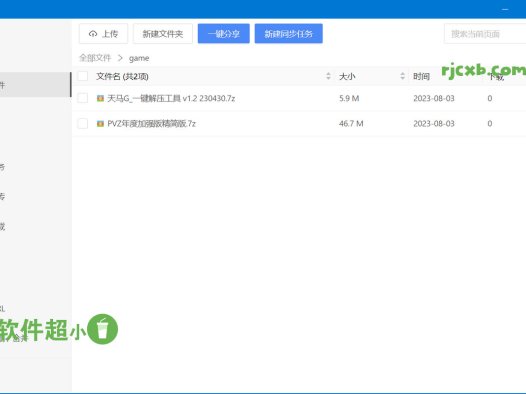Sort by 文件名 column arrows
Viewport: 526px width, 394px height.
click(x=328, y=76)
